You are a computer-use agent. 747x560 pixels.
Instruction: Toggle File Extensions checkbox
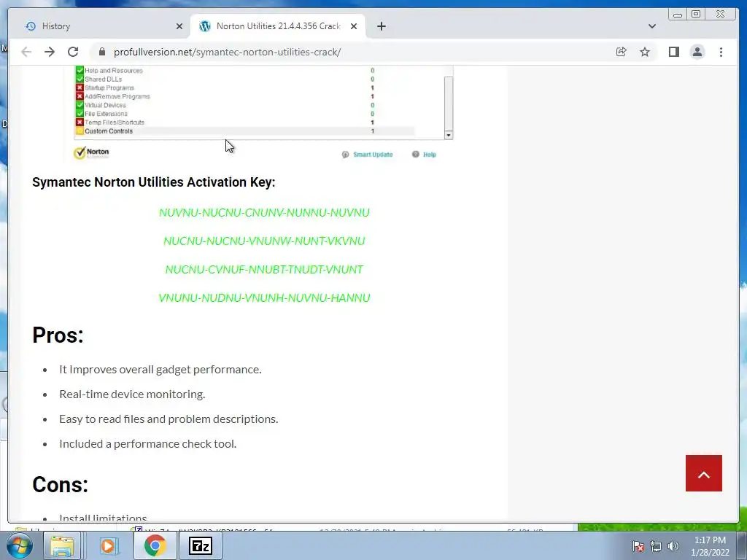point(80,113)
